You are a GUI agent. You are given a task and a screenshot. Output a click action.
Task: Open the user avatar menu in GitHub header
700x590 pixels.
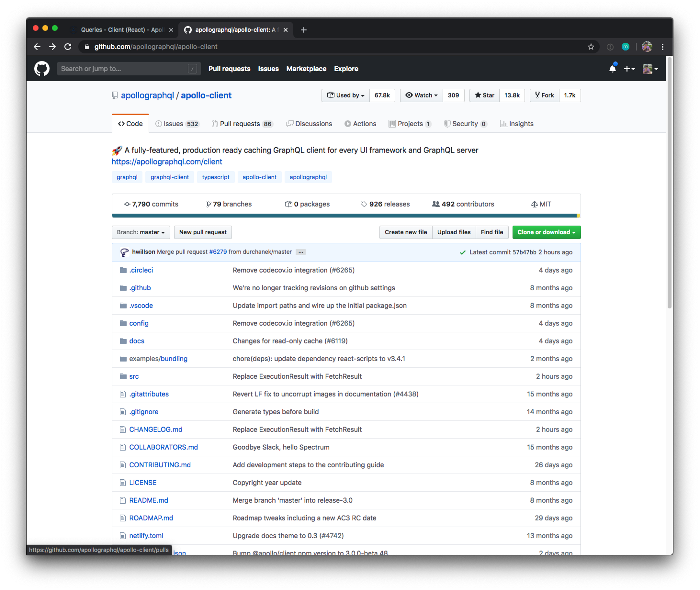(650, 69)
